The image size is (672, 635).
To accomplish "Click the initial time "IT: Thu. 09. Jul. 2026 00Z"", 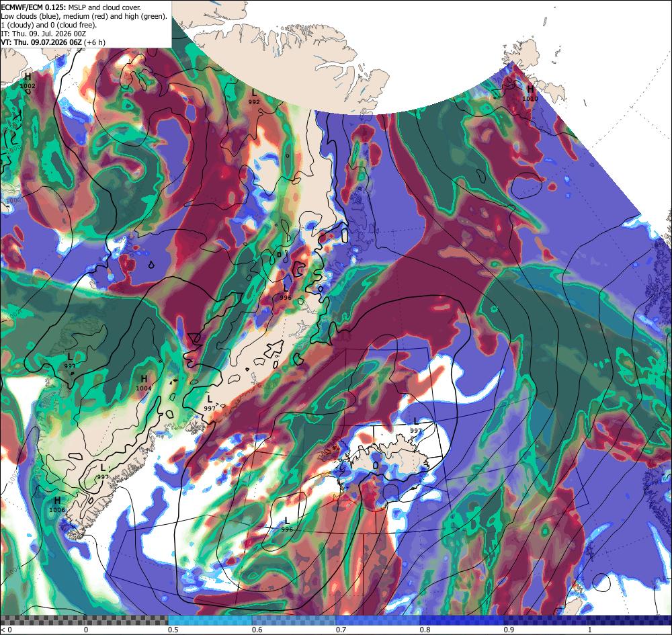I will (x=43, y=34).
